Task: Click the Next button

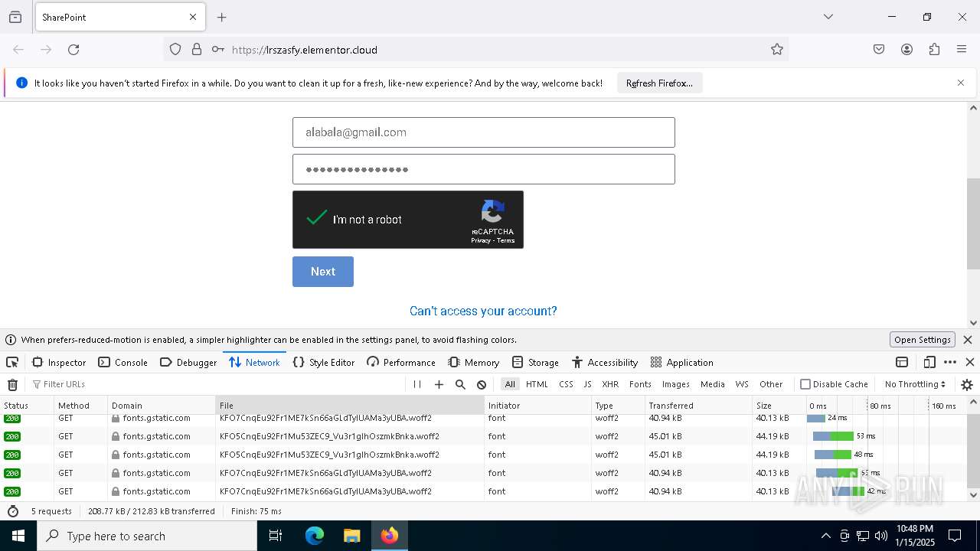Action: 323,272
